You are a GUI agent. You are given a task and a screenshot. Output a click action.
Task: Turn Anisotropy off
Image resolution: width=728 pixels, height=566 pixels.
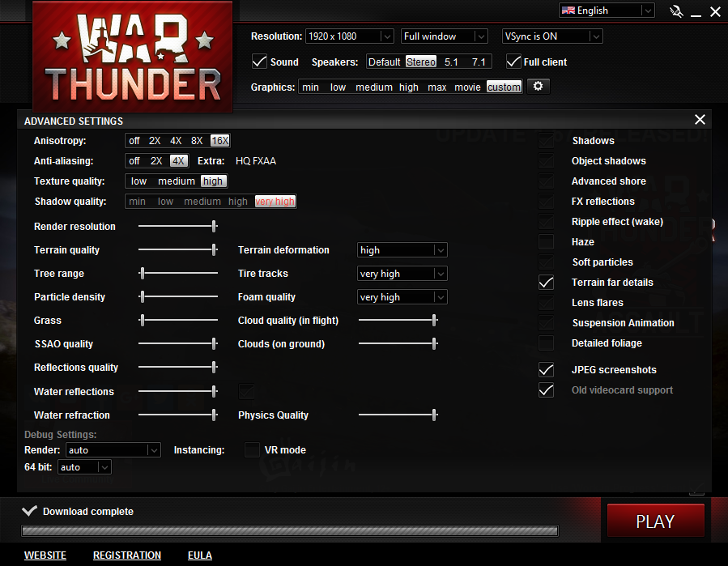point(134,140)
